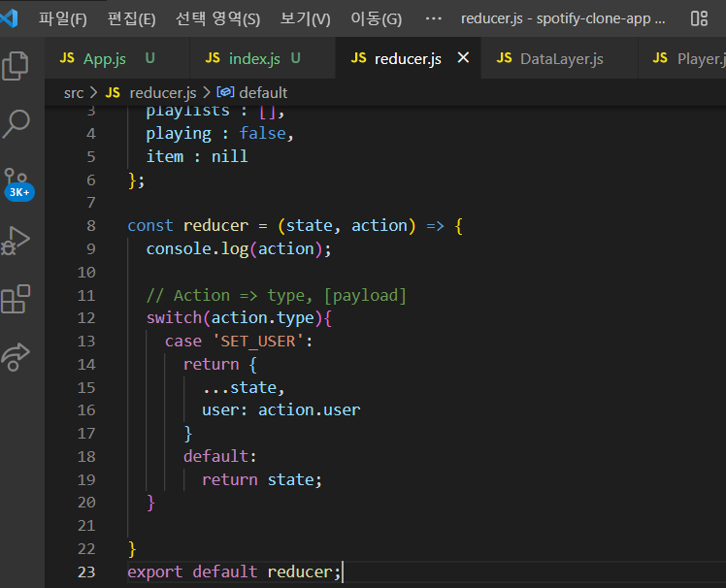
Task: Click the default symbol icon in breadcrumb
Action: pos(225,92)
